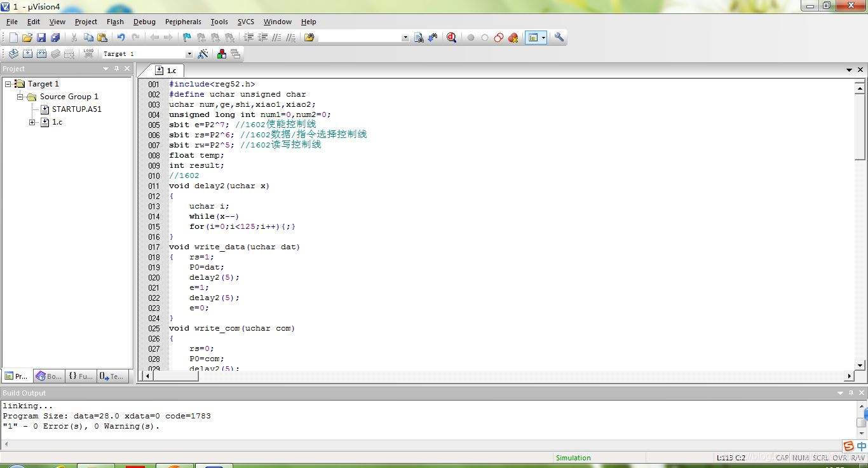Navigate backwards with the left arrow
Screen dimensions: 868x468
point(154,38)
